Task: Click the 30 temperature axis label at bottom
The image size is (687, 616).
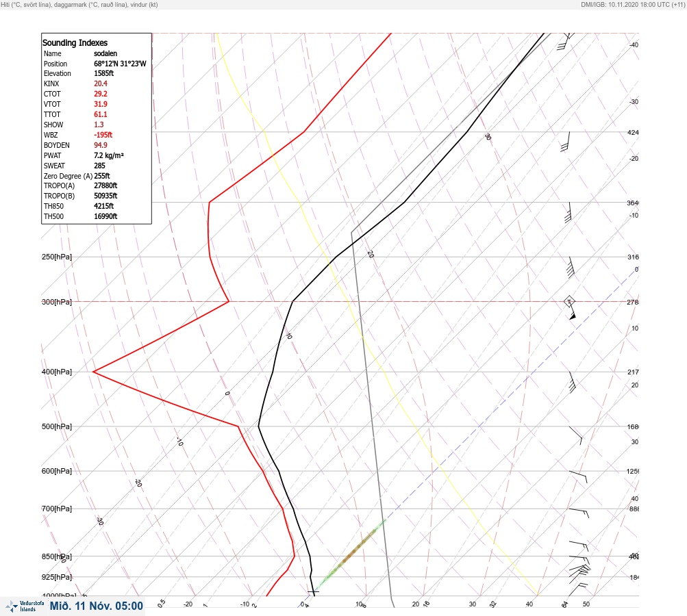Action: (x=473, y=604)
